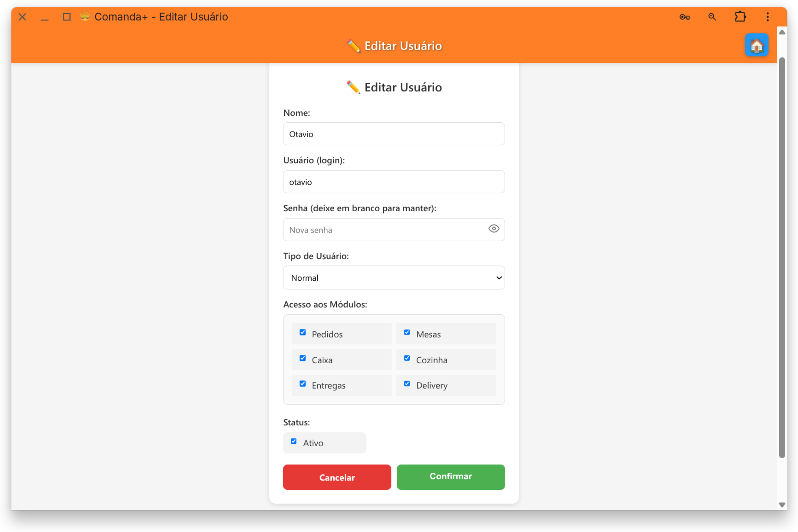
Task: Click the red Cancelar button
Action: click(337, 477)
